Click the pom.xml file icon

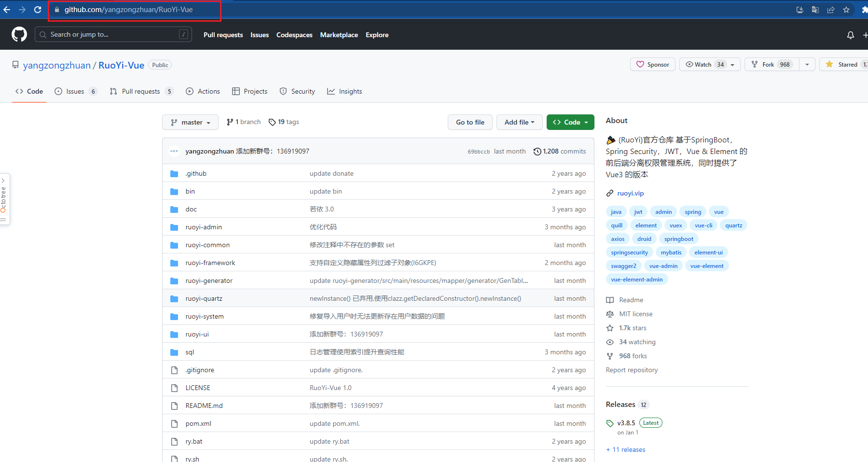pos(174,424)
